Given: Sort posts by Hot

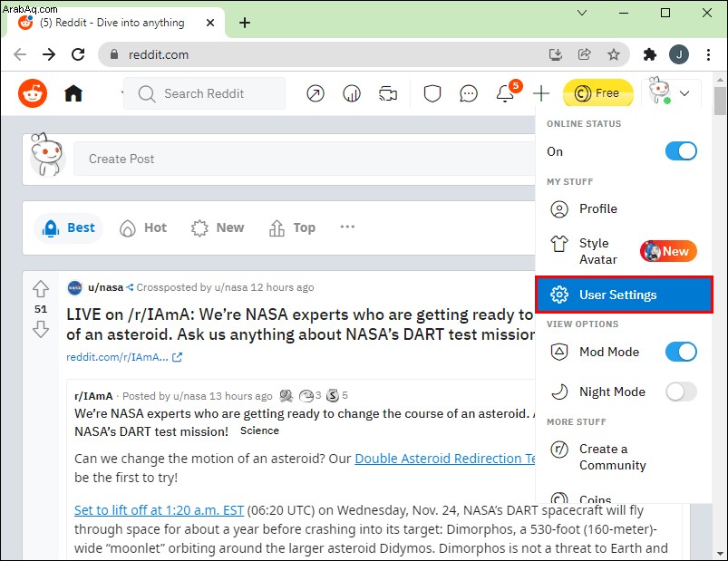Looking at the screenshot, I should point(143,227).
